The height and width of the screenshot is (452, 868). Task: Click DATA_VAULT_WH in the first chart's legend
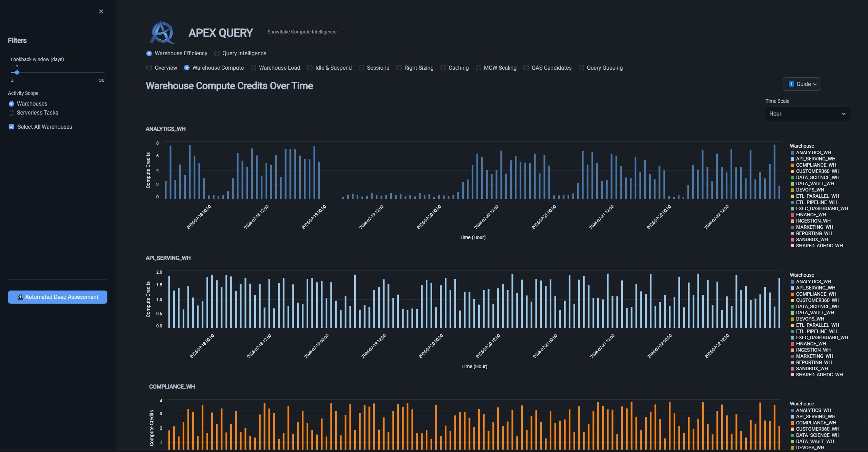(x=812, y=184)
